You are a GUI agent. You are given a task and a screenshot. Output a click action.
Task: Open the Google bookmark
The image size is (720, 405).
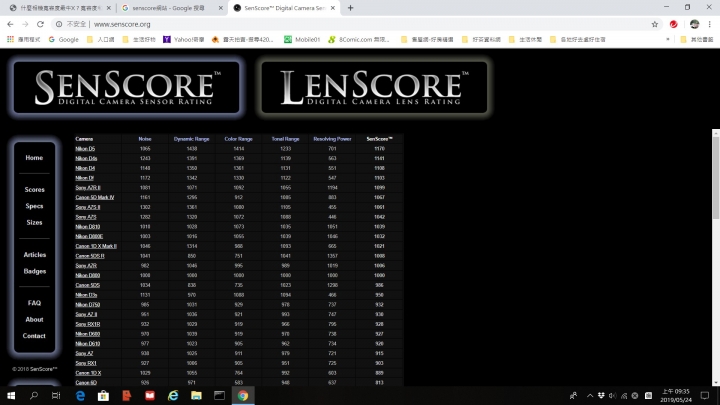coord(63,39)
